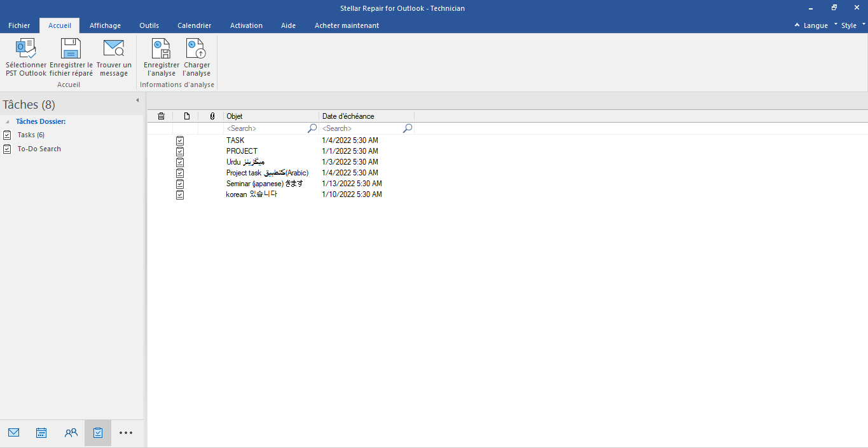Viewport: 868px width, 448px height.
Task: Select Tasks (6) folder
Action: point(31,135)
